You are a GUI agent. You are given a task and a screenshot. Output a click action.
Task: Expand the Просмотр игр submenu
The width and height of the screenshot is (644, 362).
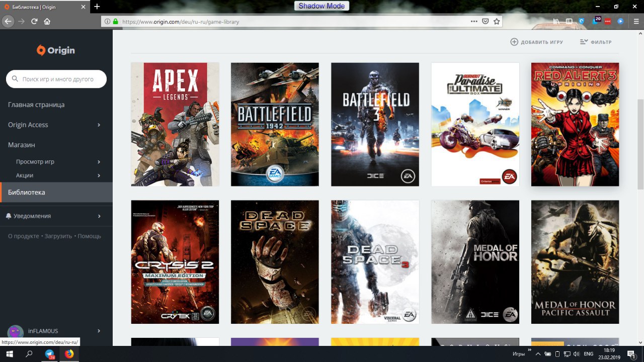point(99,162)
